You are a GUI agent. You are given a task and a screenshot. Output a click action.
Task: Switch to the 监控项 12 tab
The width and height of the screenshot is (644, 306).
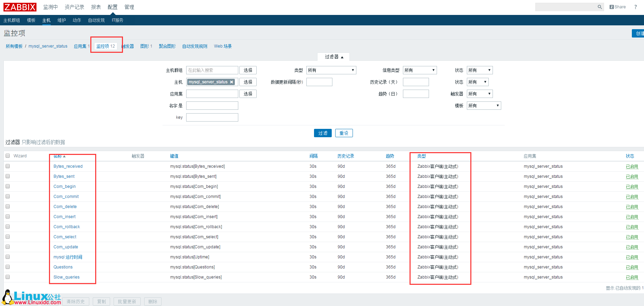[106, 46]
